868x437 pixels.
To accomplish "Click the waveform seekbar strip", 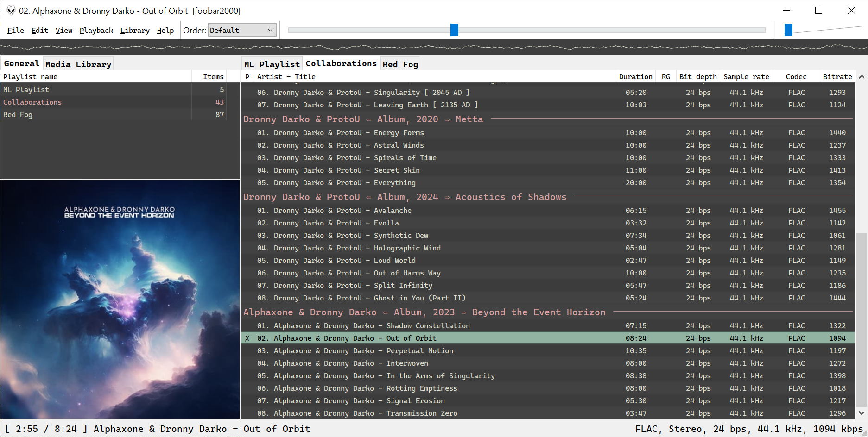I will [x=434, y=47].
